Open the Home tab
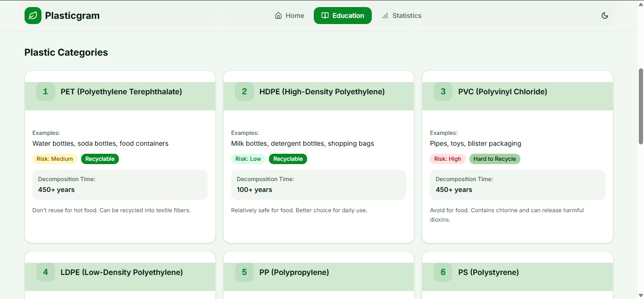This screenshot has width=644, height=299. click(290, 16)
